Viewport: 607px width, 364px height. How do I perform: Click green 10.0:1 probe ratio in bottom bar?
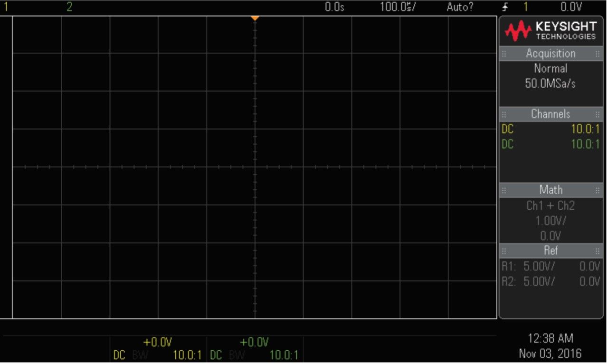pos(284,355)
